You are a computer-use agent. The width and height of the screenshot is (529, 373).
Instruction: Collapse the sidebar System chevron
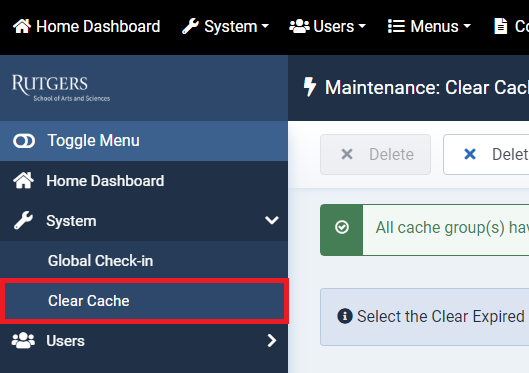tap(272, 220)
